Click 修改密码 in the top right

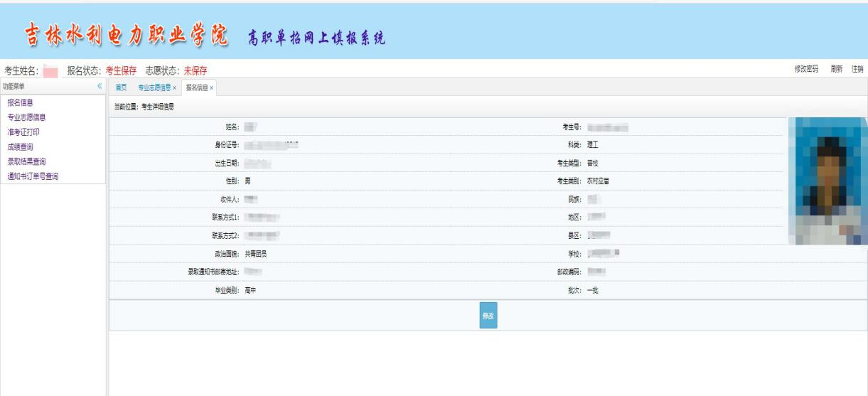806,69
